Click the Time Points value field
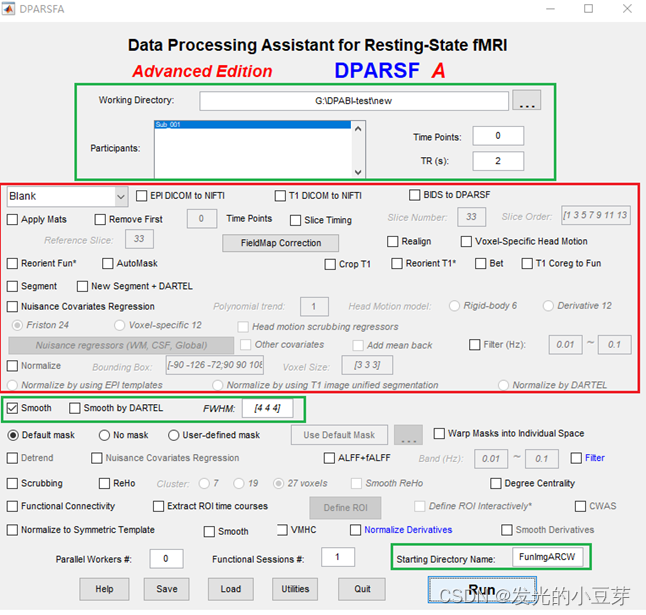Viewport: 646px width, 615px height. (498, 136)
